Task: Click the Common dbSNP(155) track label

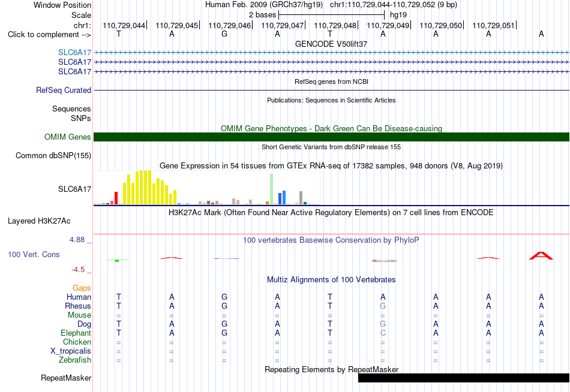Action: click(53, 155)
